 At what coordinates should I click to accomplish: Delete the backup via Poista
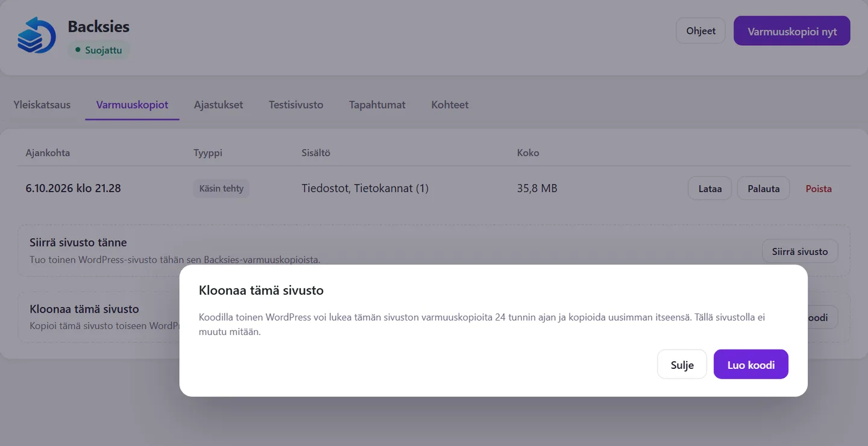pyautogui.click(x=819, y=189)
